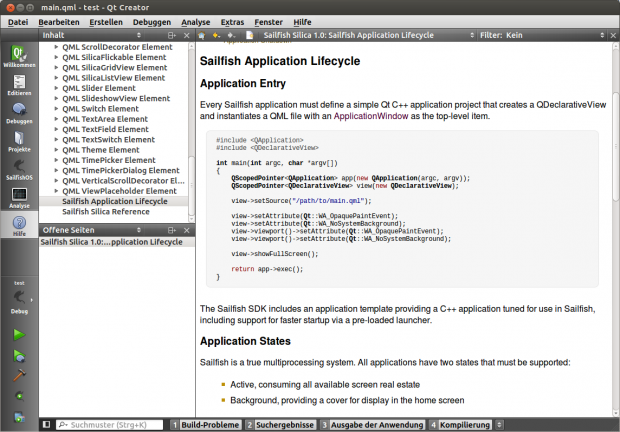The width and height of the screenshot is (620, 432).
Task: Build project with the hammer icon
Action: point(19,376)
